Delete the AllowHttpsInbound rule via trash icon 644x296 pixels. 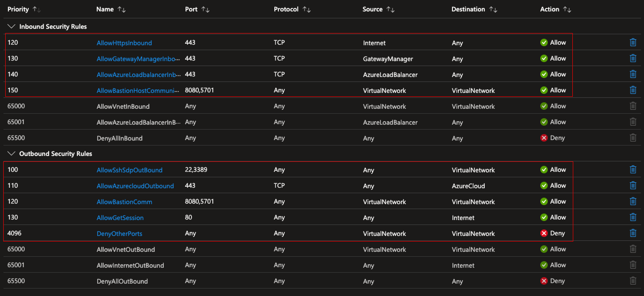coord(633,42)
